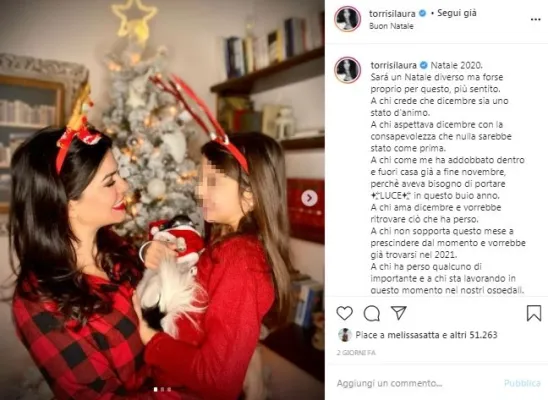The height and width of the screenshot is (400, 548).
Task: Save post with the bookmark icon
Action: pyautogui.click(x=534, y=313)
